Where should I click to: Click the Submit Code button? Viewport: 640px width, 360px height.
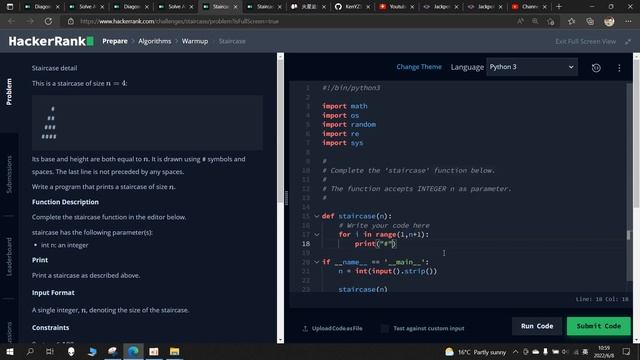[598, 326]
